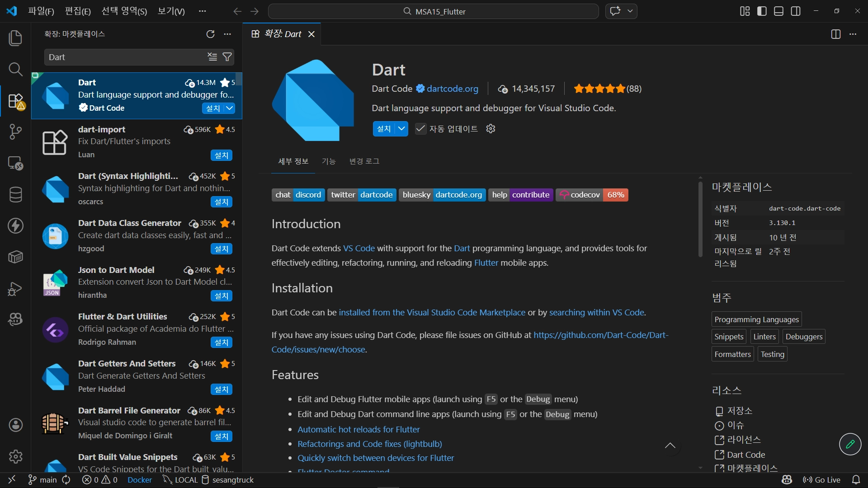Screen dimensions: 868x488
Task: Expand the install dropdown in Dart list item
Action: pyautogui.click(x=230, y=108)
